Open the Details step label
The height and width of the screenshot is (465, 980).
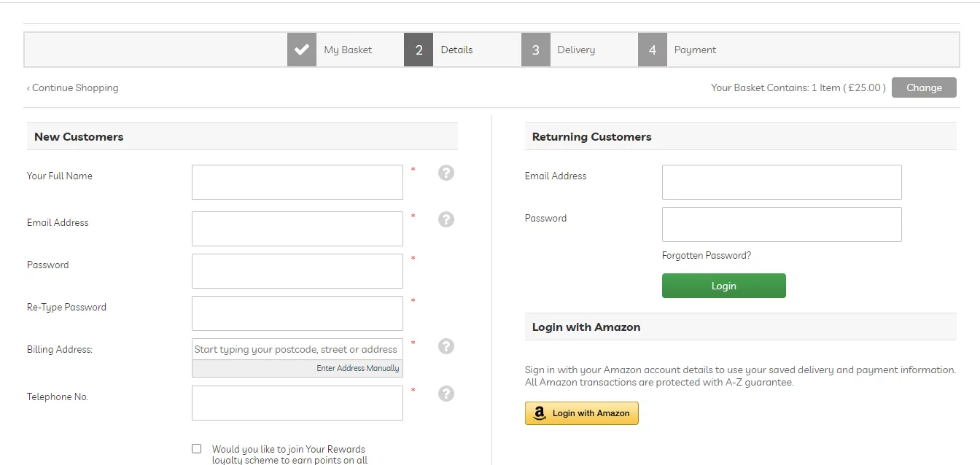(x=456, y=50)
